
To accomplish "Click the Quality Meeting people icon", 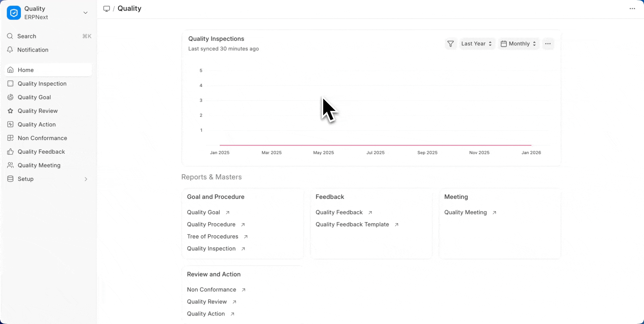I will tap(10, 165).
